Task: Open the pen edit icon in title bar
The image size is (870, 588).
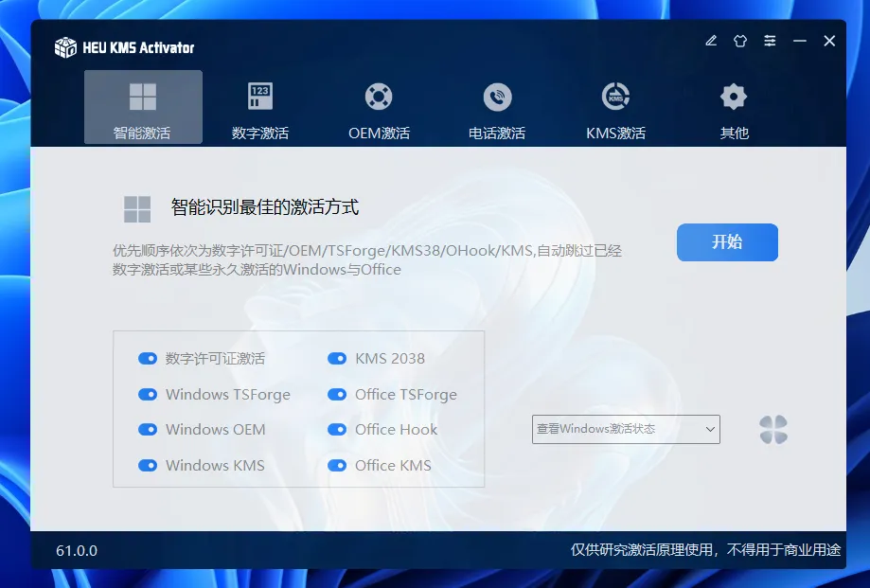Action: point(711,41)
